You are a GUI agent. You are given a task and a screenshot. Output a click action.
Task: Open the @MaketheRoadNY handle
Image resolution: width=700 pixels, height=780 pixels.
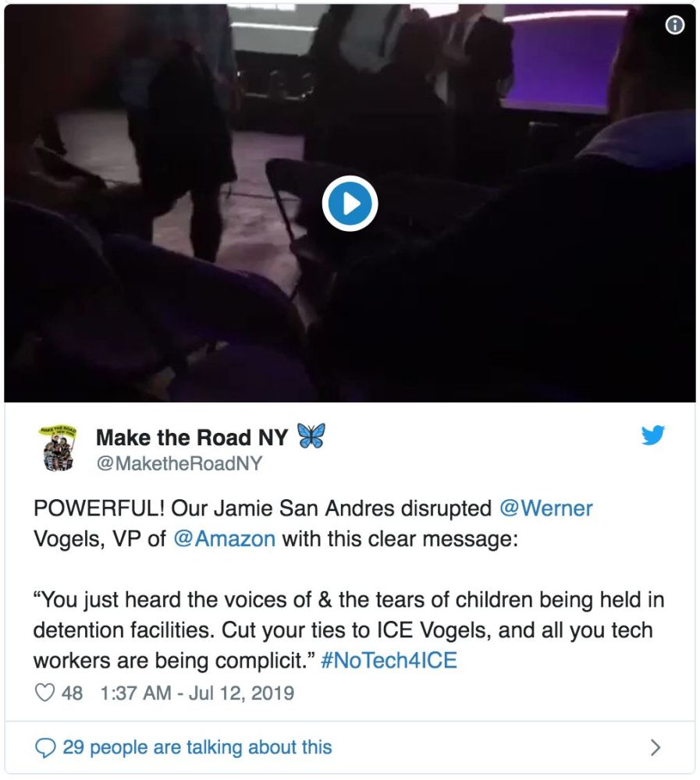click(x=179, y=463)
